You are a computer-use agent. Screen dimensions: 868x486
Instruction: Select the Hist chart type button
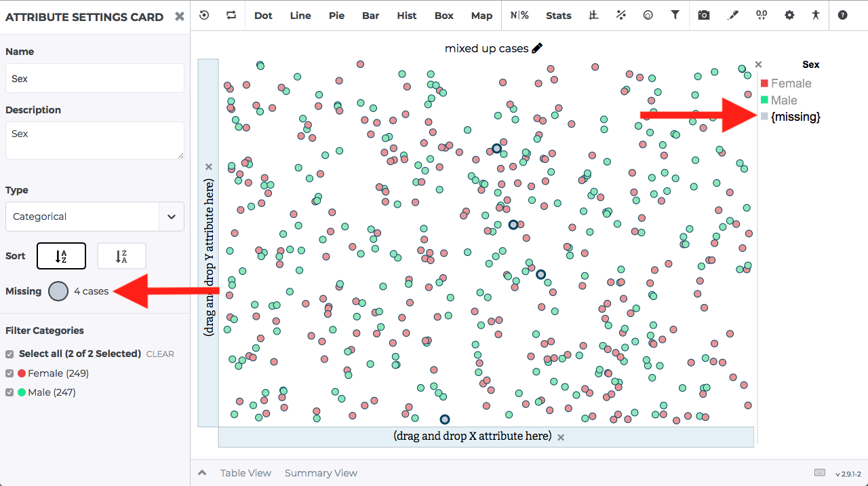(x=407, y=15)
